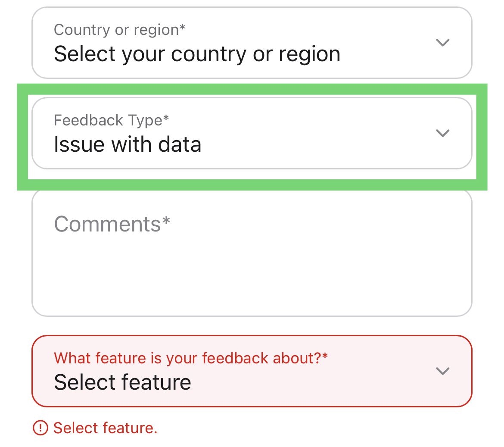504x447 pixels.
Task: Click the blank right side of the Feedback Type field
Action: point(321,133)
